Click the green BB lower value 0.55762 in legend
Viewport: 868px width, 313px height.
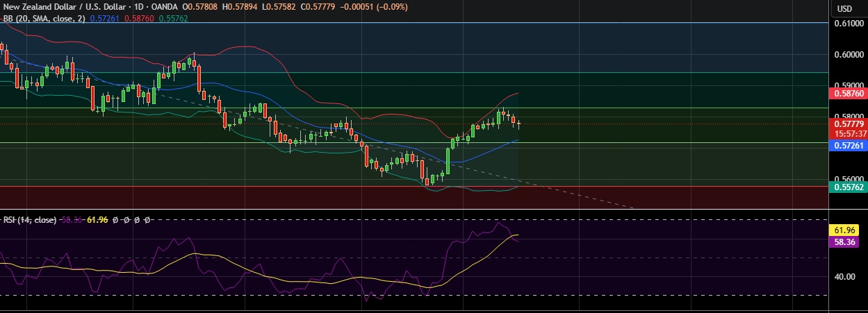point(174,18)
